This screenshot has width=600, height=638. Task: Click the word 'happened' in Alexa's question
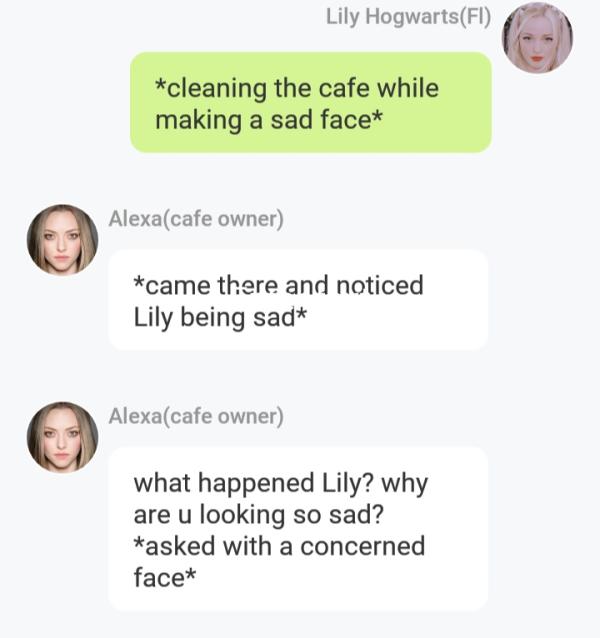click(x=256, y=484)
